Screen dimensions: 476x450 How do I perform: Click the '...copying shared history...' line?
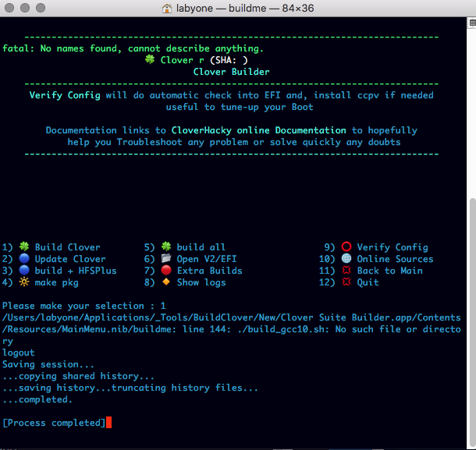[x=78, y=376]
